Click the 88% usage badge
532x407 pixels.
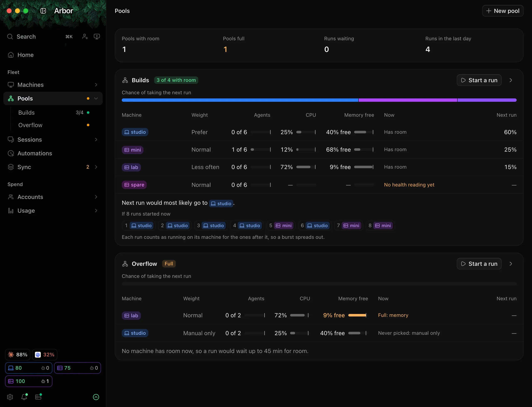(x=18, y=355)
